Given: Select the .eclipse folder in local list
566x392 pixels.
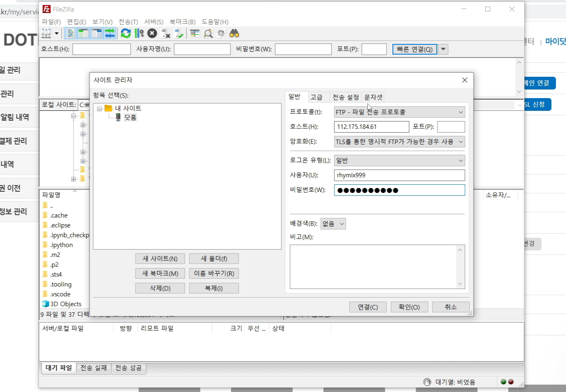Looking at the screenshot, I should click(x=60, y=225).
